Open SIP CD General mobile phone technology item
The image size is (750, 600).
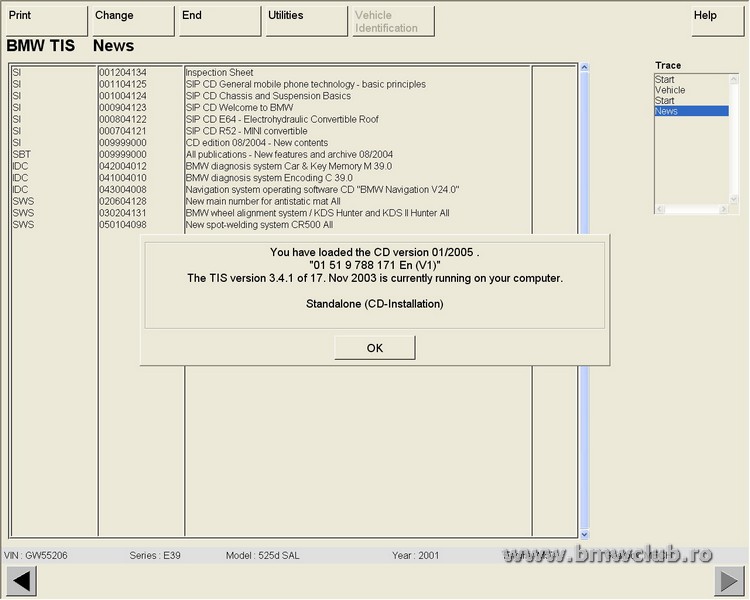305,84
